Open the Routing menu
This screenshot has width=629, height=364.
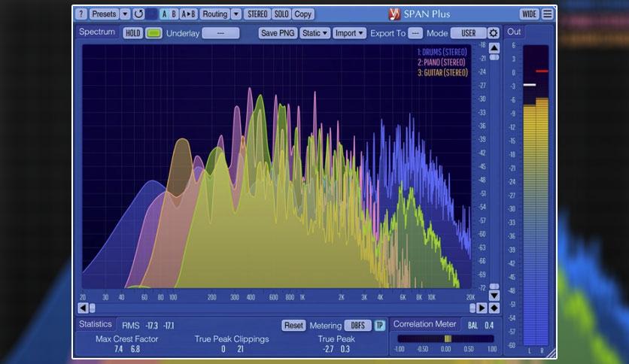coord(215,14)
